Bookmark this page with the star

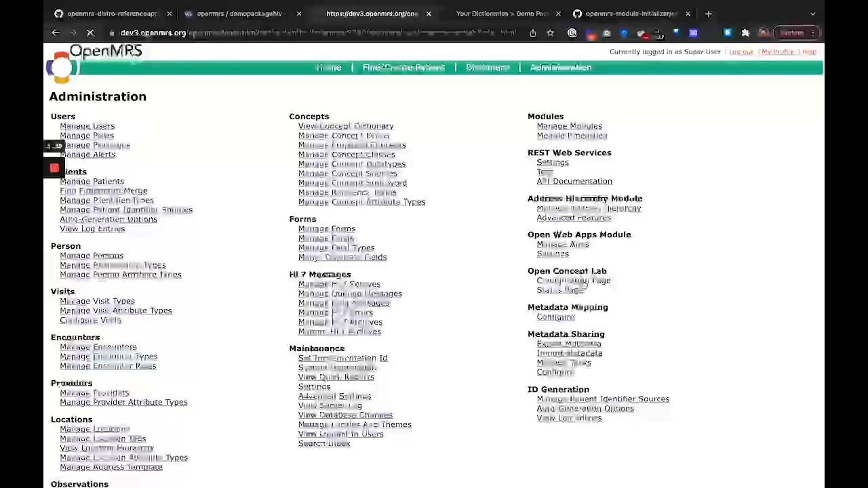pos(550,33)
